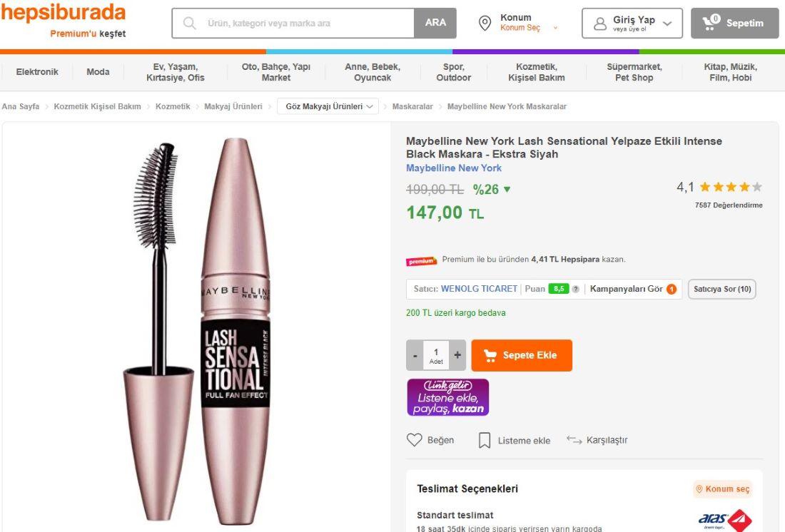Click the seller score info icon

575,289
